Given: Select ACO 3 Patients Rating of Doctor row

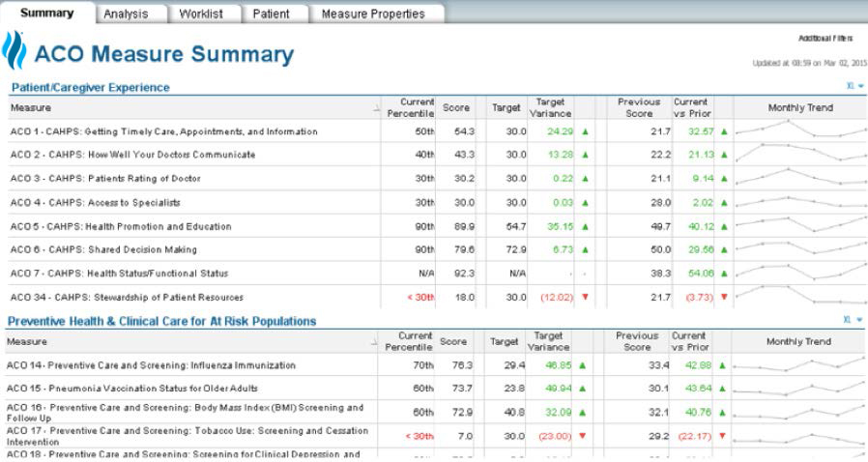Looking at the screenshot, I should click(105, 179).
